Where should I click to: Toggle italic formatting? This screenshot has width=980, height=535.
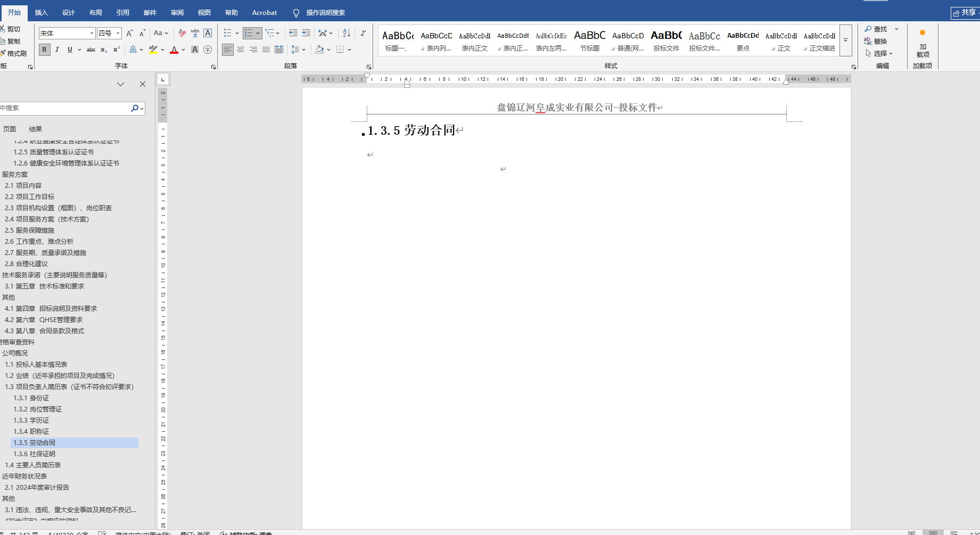57,50
